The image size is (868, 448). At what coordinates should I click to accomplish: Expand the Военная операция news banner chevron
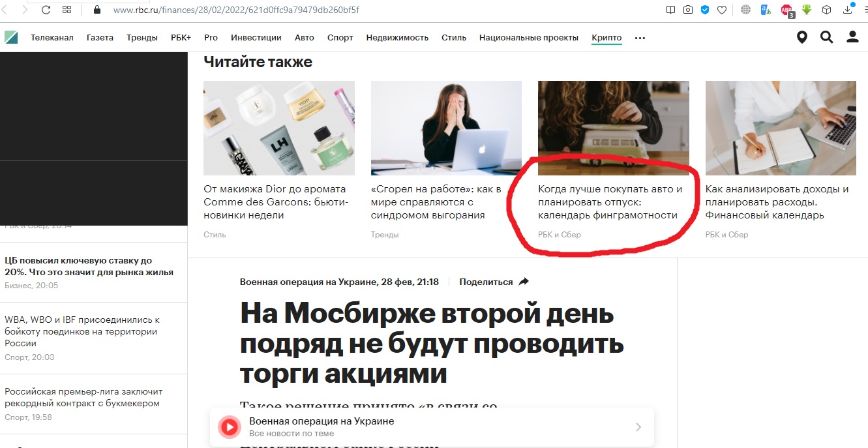tap(638, 427)
